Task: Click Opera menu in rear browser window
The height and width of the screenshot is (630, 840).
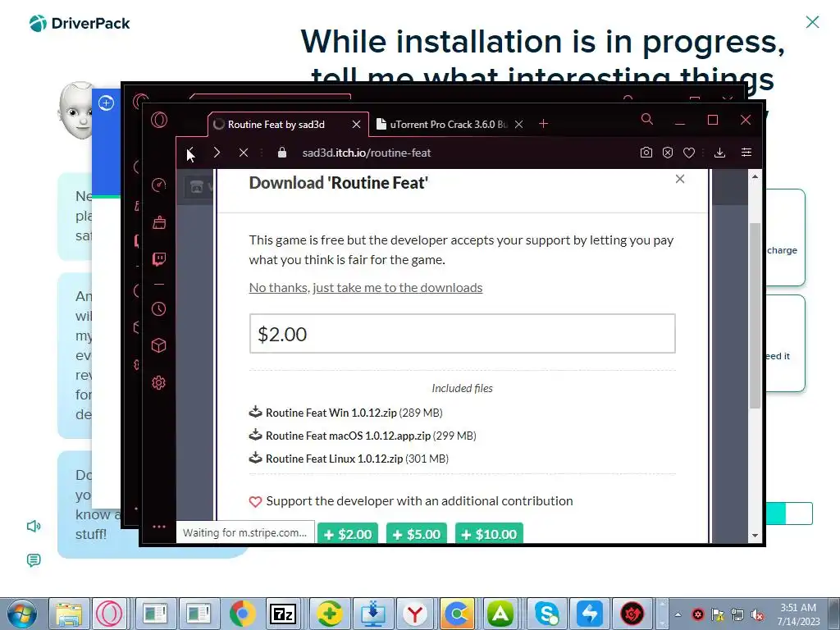Action: pos(141,100)
